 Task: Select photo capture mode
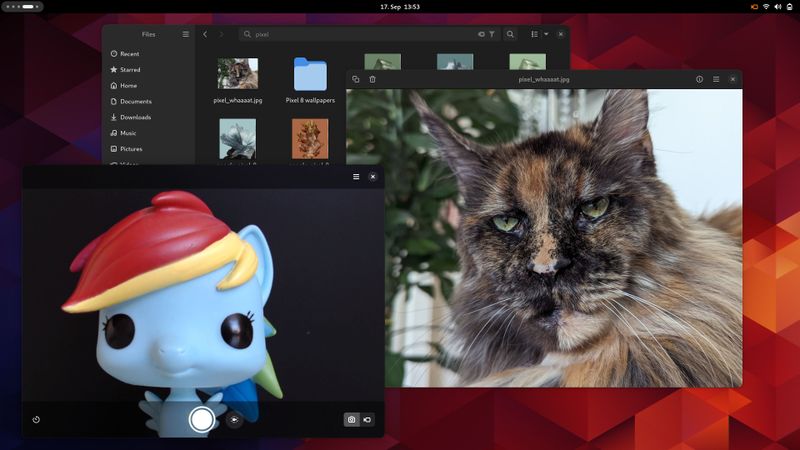click(x=351, y=420)
